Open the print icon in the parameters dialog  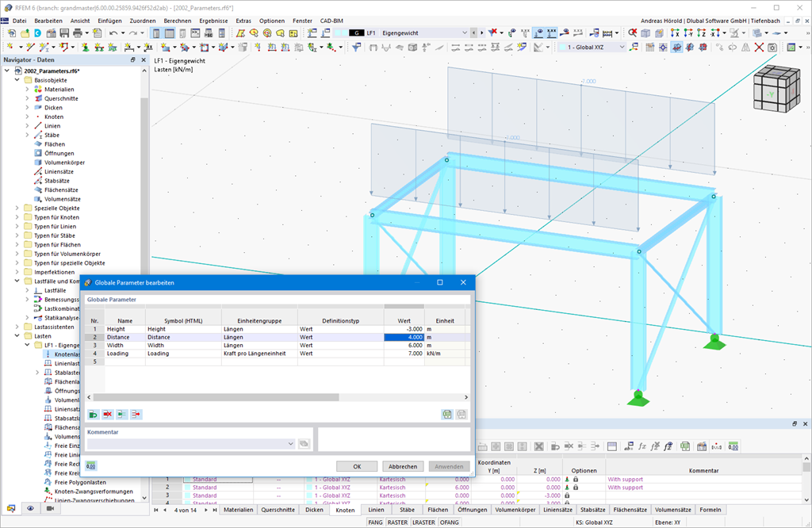tap(448, 414)
